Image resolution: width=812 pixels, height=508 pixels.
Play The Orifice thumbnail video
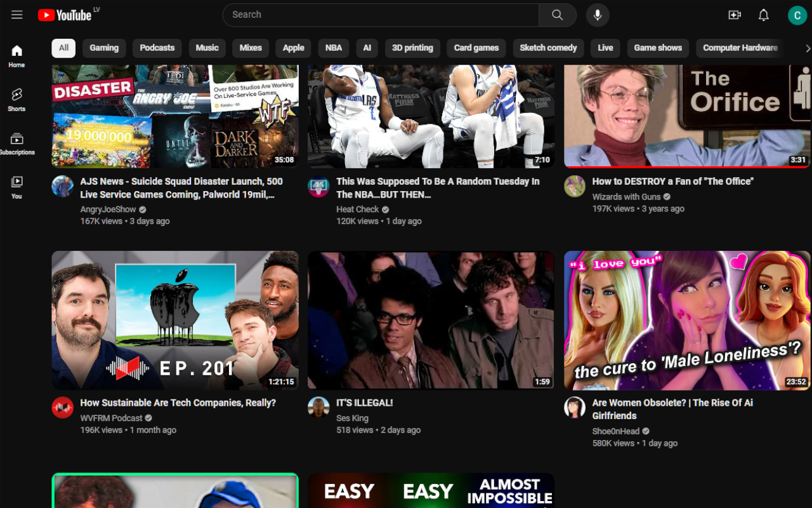[687, 116]
